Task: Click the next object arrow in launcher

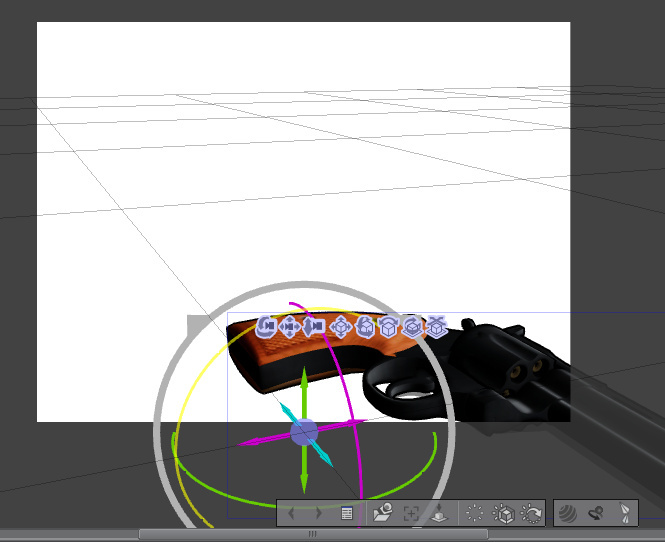Action: 319,514
